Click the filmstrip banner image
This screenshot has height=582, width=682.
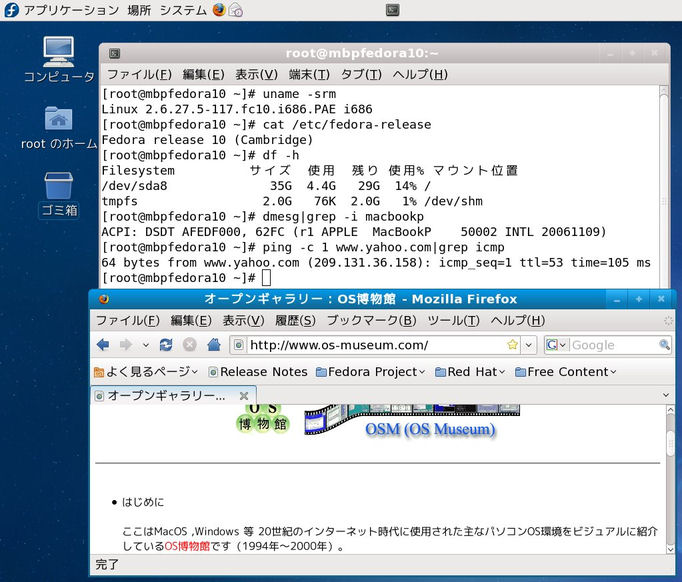pyautogui.click(x=411, y=418)
